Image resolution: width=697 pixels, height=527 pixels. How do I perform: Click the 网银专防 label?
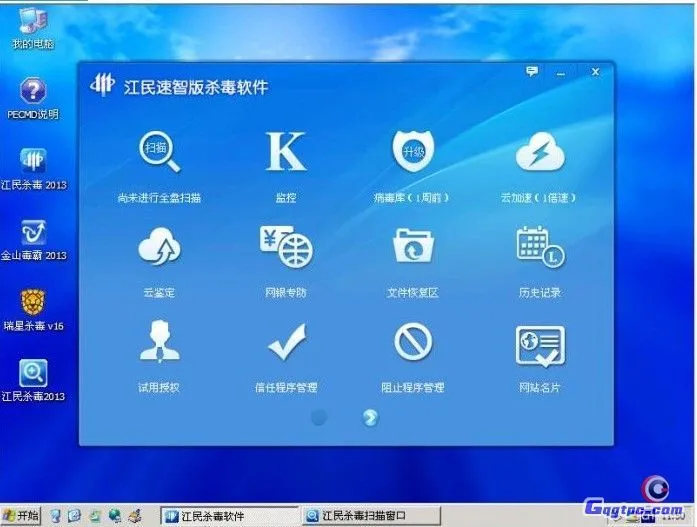(286, 292)
